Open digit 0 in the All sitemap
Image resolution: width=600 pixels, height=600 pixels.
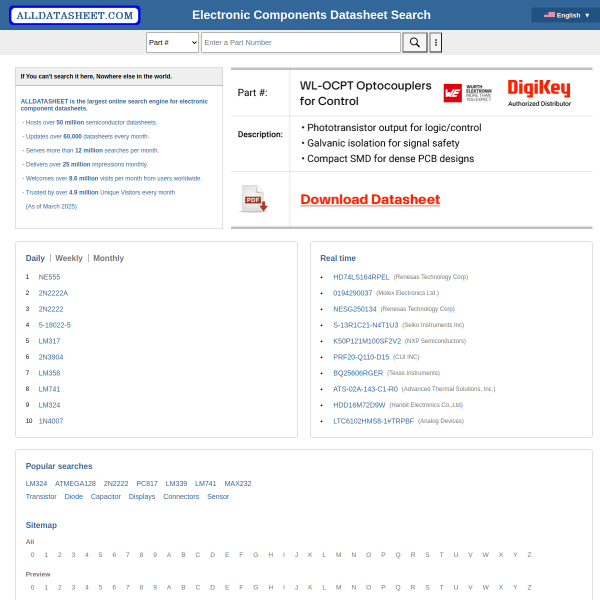coord(33,555)
